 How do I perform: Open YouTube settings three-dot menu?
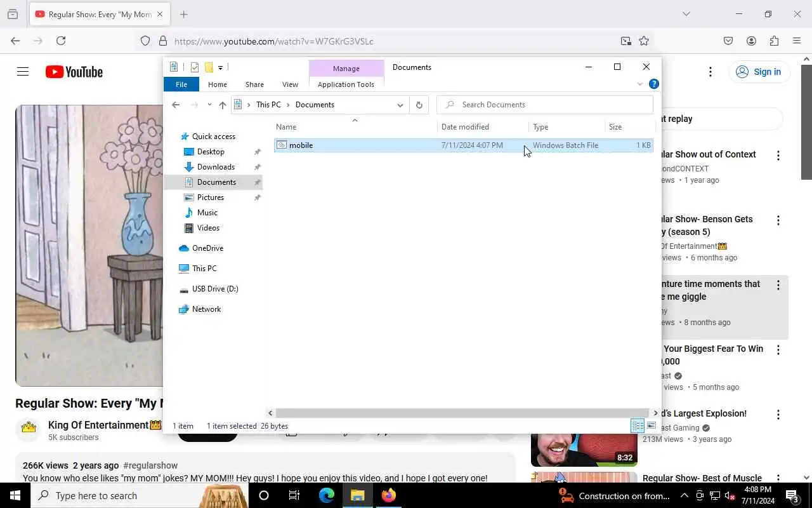(x=710, y=72)
